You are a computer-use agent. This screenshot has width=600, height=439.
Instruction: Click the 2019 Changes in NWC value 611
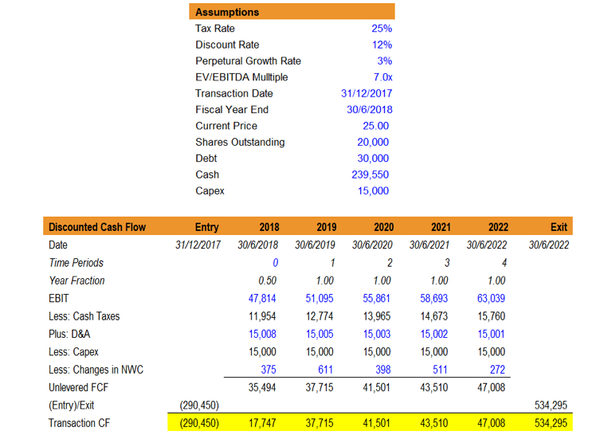325,370
